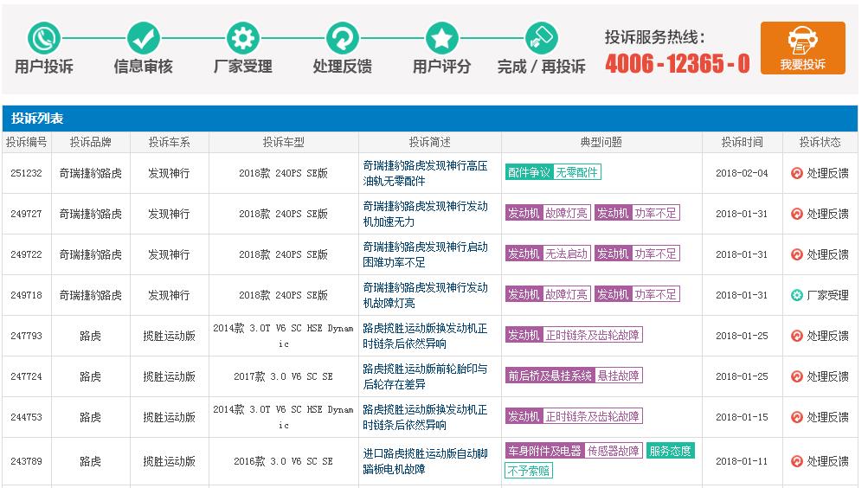Click the 信息审核 checkmark step icon

[144, 38]
